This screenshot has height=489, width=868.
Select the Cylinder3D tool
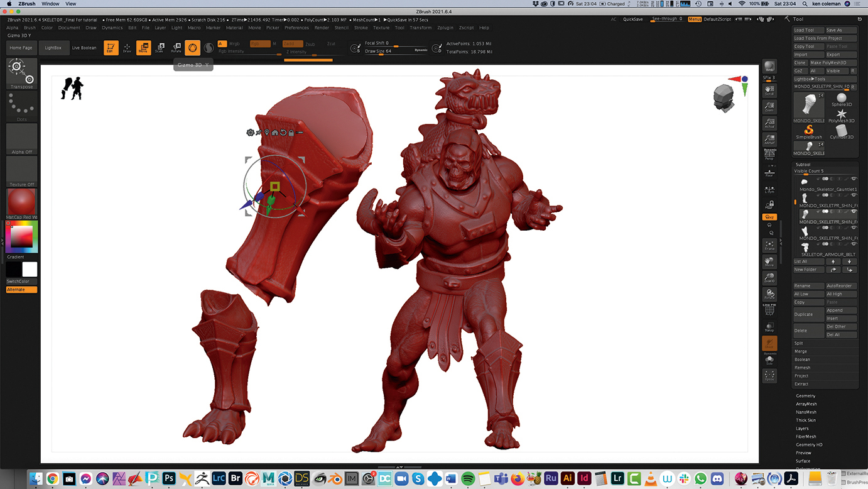coord(842,132)
